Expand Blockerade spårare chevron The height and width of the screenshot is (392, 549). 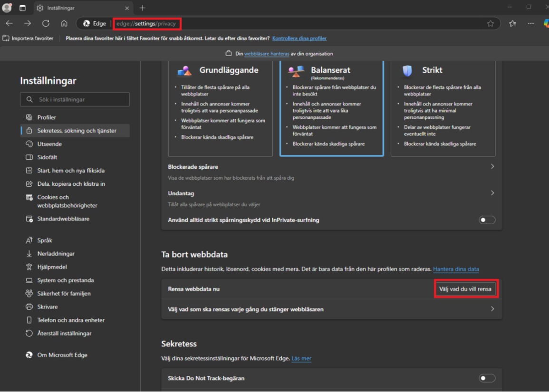[x=492, y=167]
